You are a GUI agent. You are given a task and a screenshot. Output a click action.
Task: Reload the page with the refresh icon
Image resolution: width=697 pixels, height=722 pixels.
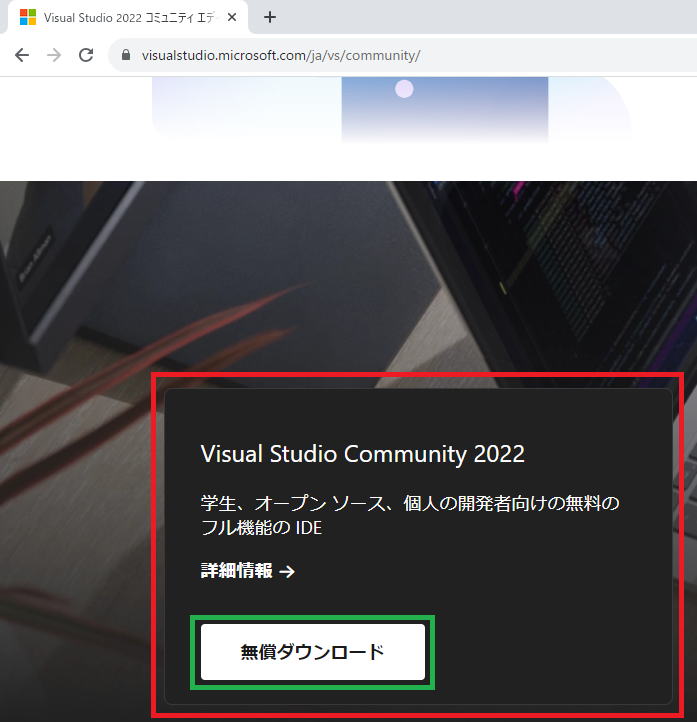[86, 55]
